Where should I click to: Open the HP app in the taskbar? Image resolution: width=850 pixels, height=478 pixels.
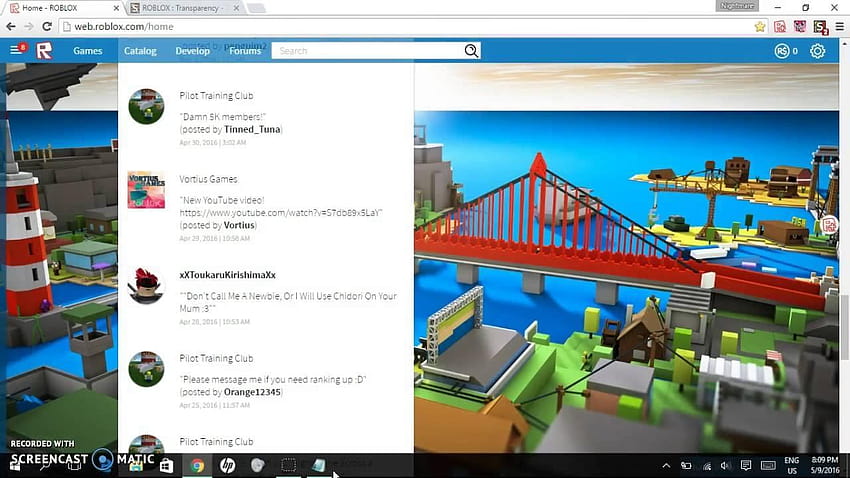(227, 465)
